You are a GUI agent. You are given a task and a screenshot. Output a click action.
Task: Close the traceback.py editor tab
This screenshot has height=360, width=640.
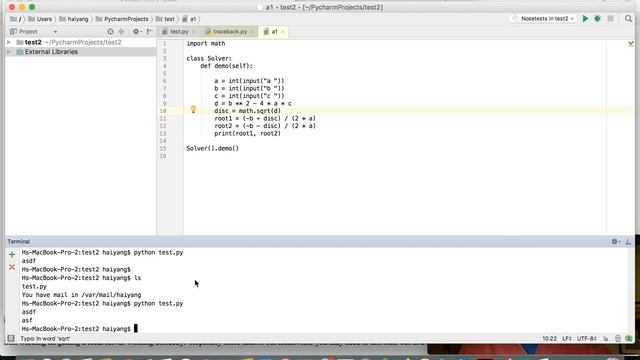click(252, 31)
